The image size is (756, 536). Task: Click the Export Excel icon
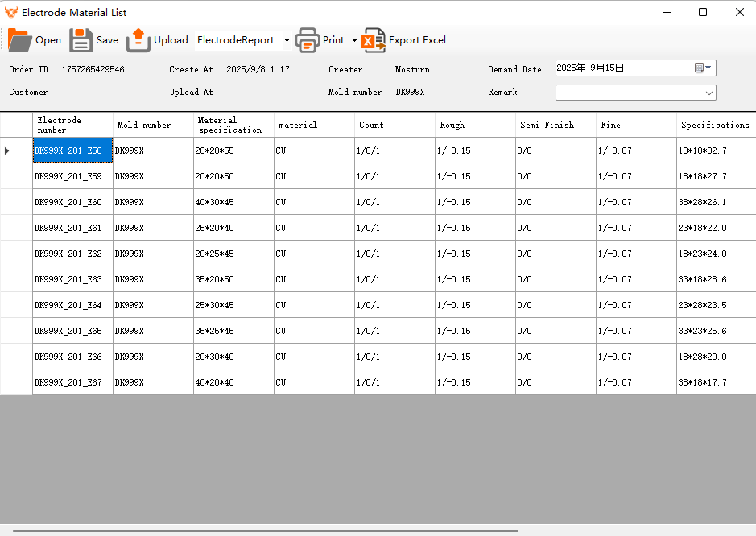coord(374,40)
